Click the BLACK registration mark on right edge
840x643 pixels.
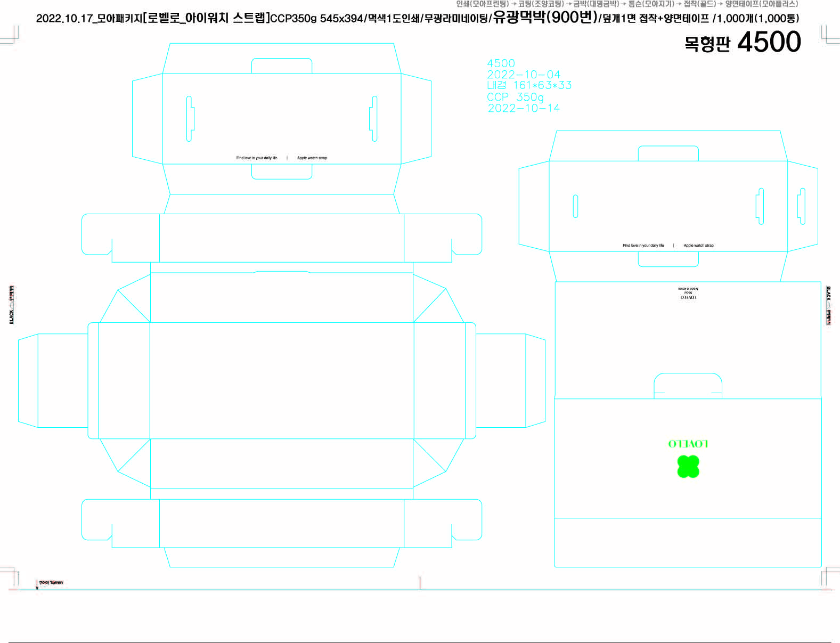point(828,305)
